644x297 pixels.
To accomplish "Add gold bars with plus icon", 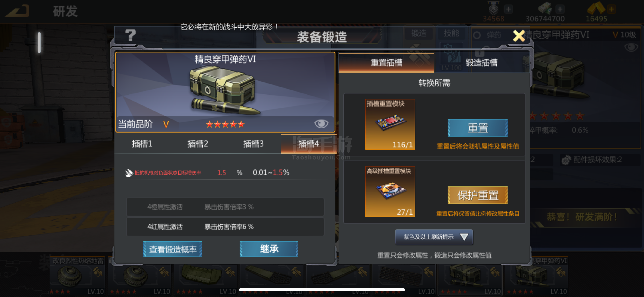I will pos(612,9).
